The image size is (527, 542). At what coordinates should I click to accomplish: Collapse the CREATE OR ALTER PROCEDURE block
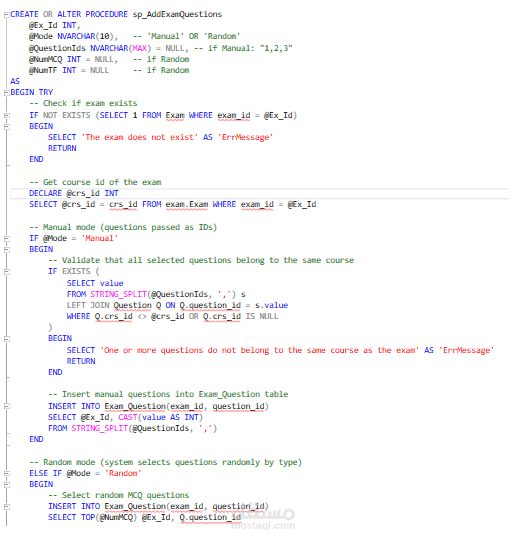(x=7, y=15)
